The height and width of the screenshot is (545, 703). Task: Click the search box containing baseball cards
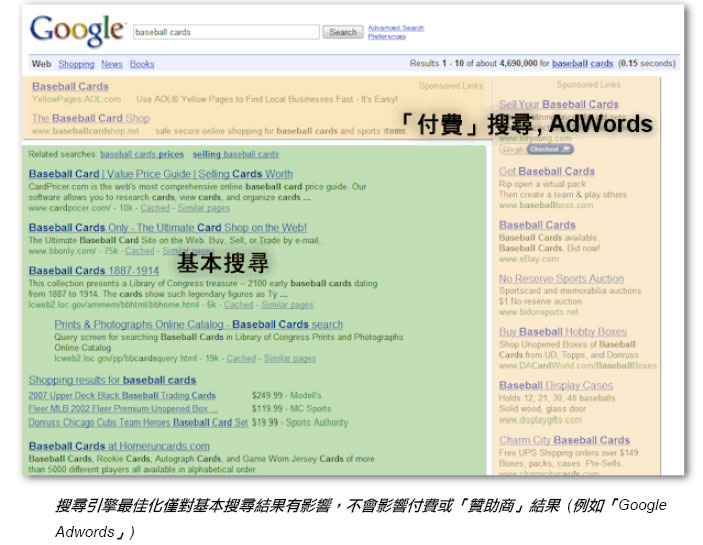click(x=226, y=32)
